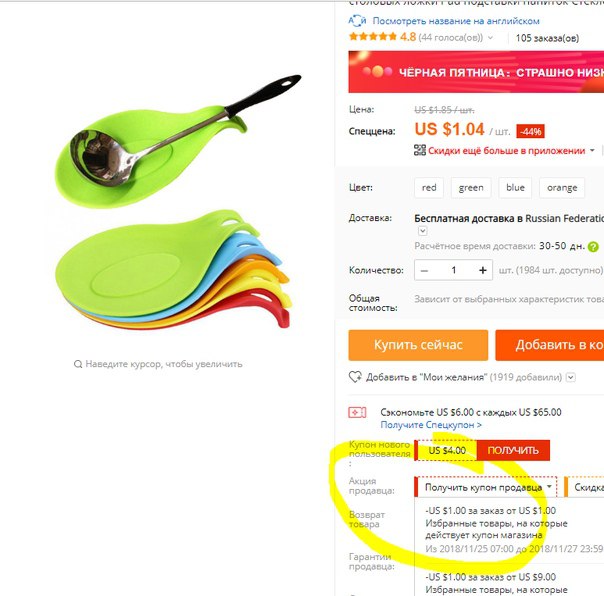Select the orange color option
The height and width of the screenshot is (596, 604).
(x=562, y=188)
